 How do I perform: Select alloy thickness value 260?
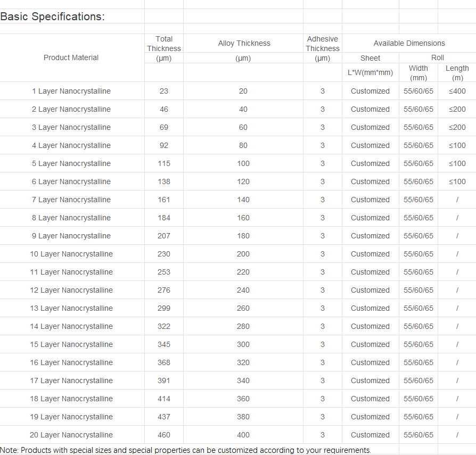click(x=243, y=308)
